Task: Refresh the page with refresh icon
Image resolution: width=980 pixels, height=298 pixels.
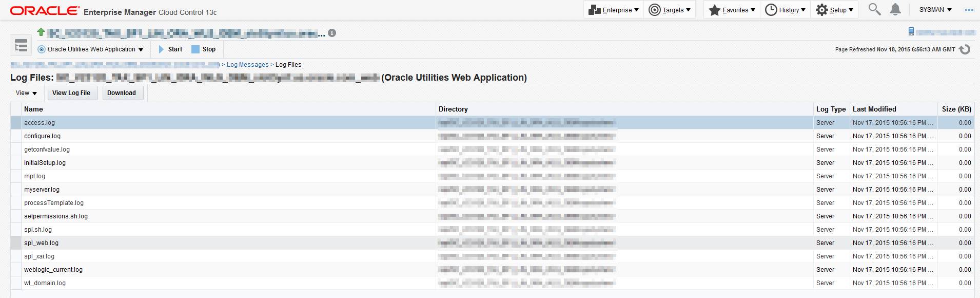Action: [965, 49]
